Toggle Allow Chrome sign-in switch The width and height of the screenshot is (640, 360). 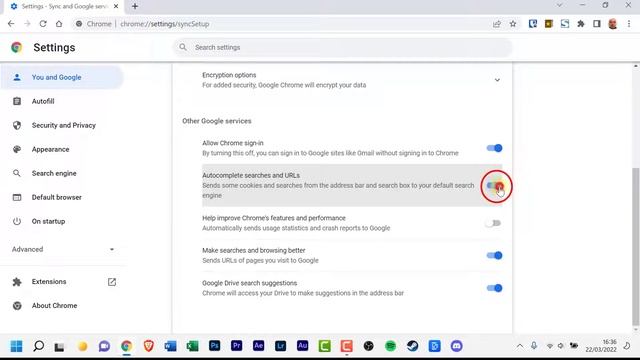tap(494, 148)
